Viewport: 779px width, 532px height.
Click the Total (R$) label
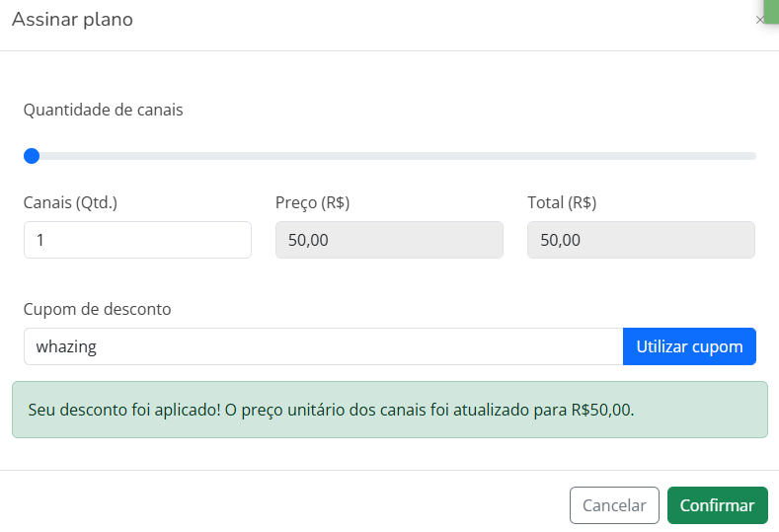tap(562, 203)
